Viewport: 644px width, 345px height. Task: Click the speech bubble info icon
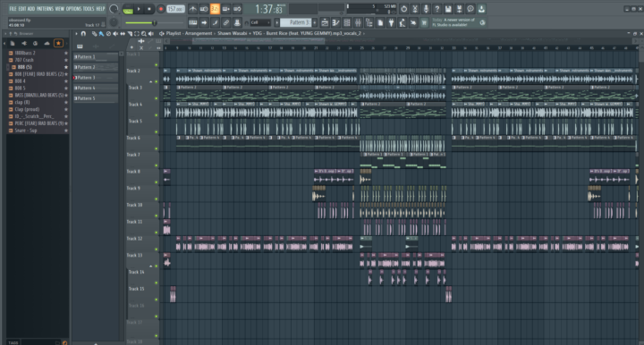(x=470, y=9)
